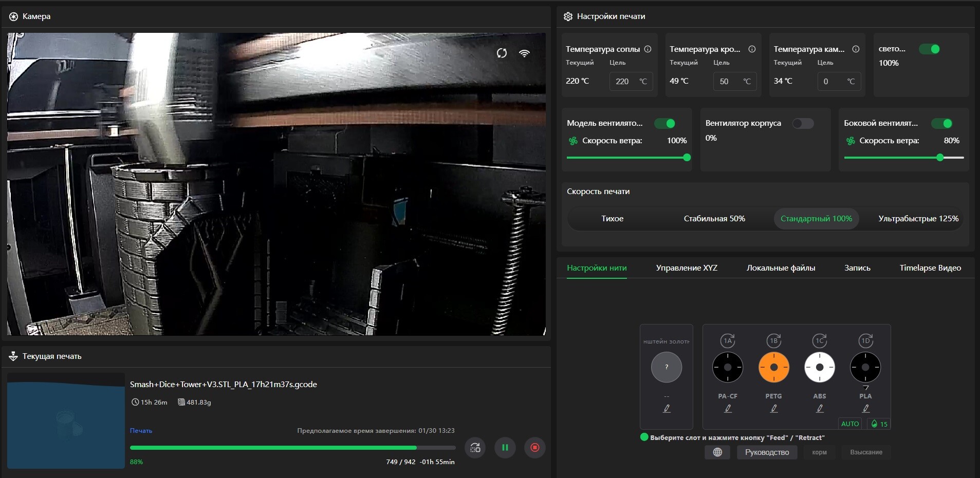Click the info icon beside Температура сопла
The image size is (980, 478).
pyautogui.click(x=648, y=49)
